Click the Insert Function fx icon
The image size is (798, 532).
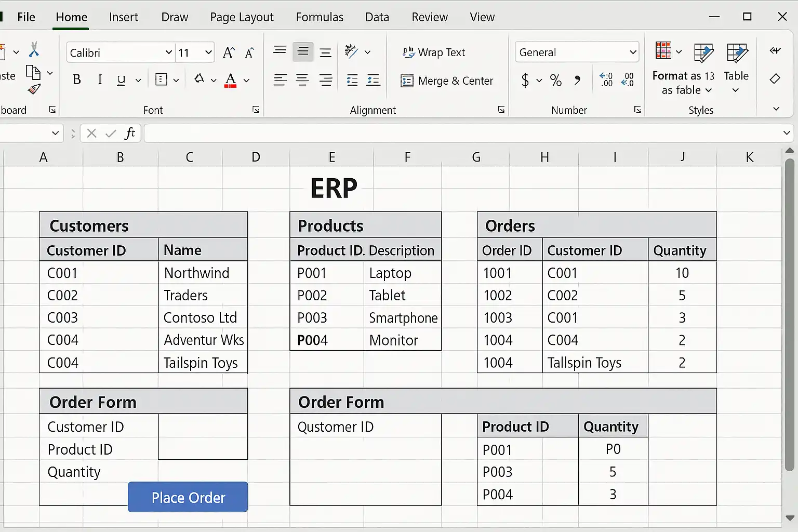[x=130, y=134]
